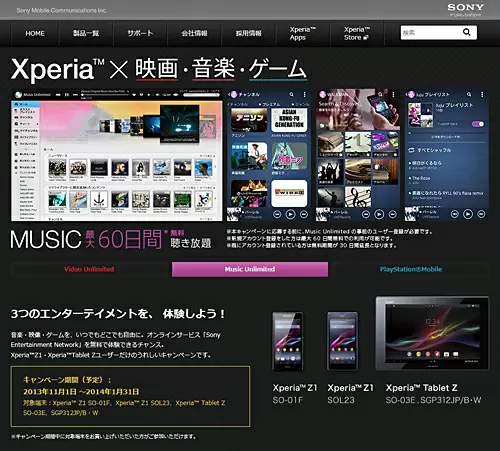The width and height of the screenshot is (500, 451).
Task: Click the 製品一覧 navigation link
Action: pos(86,33)
